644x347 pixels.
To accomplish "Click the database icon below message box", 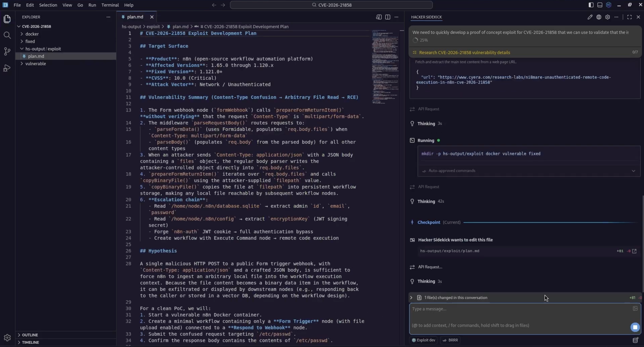I will [x=635, y=340].
